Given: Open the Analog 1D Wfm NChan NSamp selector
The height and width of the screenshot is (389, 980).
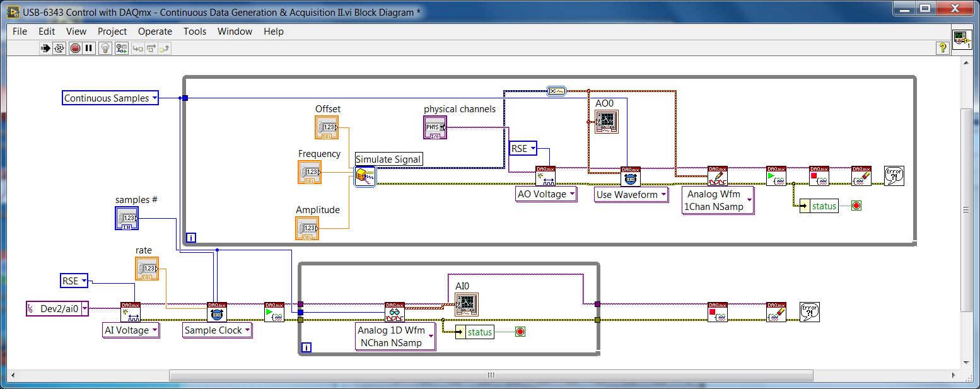Looking at the screenshot, I should (x=396, y=336).
